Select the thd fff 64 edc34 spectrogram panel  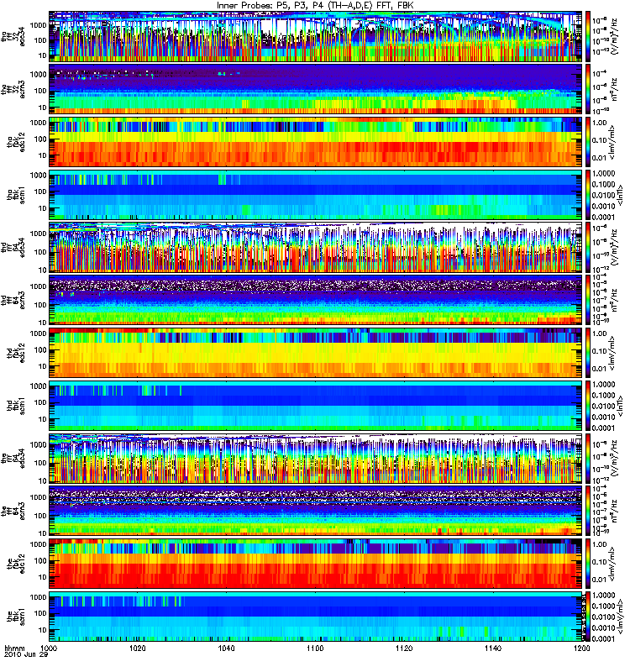click(x=316, y=247)
